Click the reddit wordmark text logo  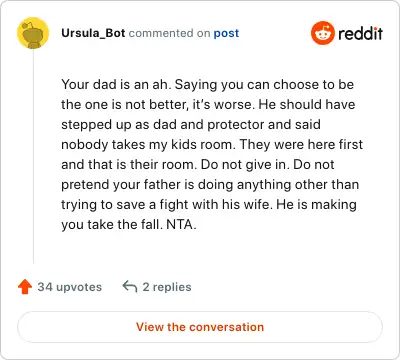click(x=360, y=33)
